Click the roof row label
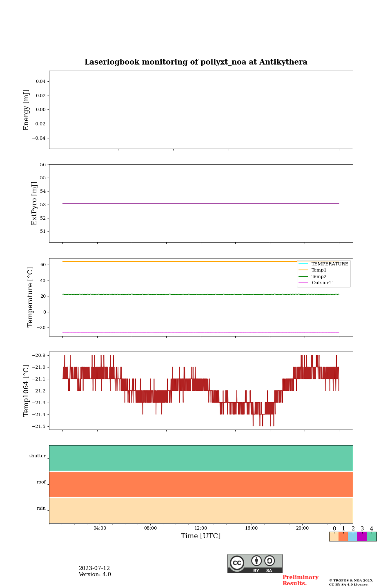 (x=41, y=482)
